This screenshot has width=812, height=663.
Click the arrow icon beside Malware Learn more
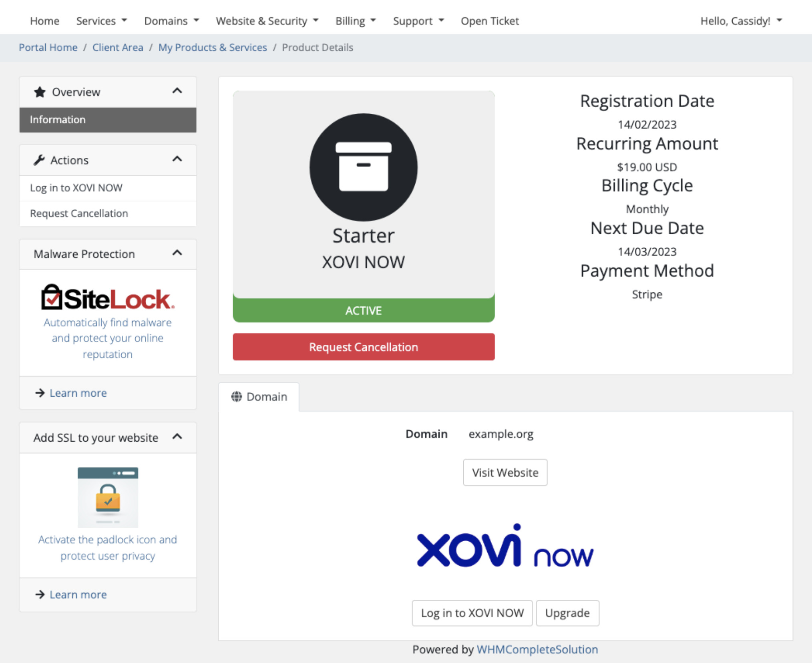(x=40, y=393)
